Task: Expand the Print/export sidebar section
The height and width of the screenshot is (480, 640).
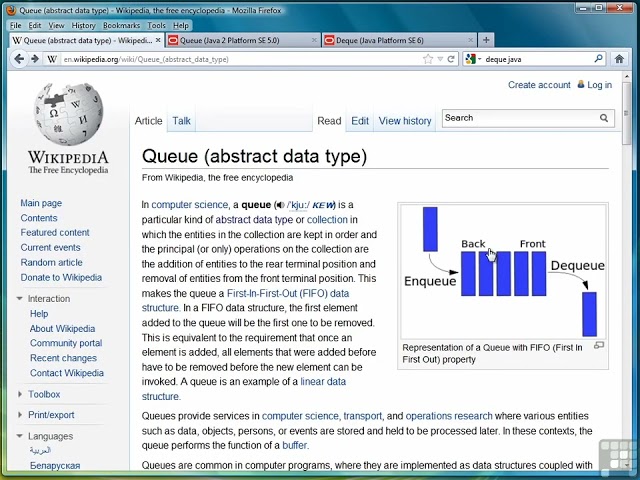Action: [x=20, y=415]
